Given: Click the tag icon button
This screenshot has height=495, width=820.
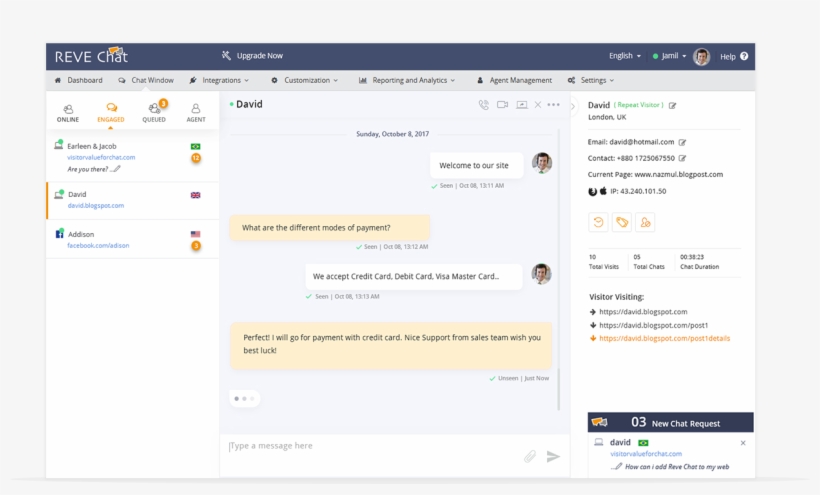Looking at the screenshot, I should pos(622,222).
